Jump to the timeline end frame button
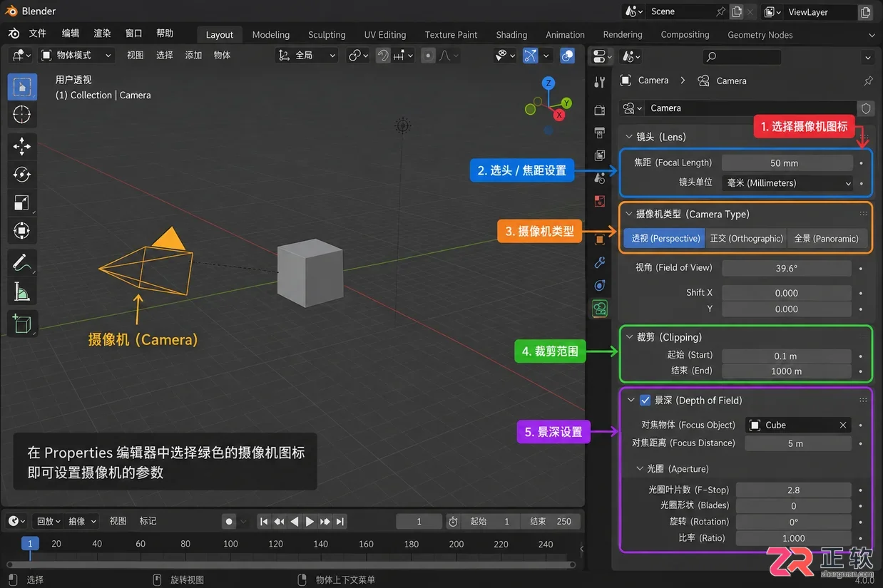 point(340,522)
